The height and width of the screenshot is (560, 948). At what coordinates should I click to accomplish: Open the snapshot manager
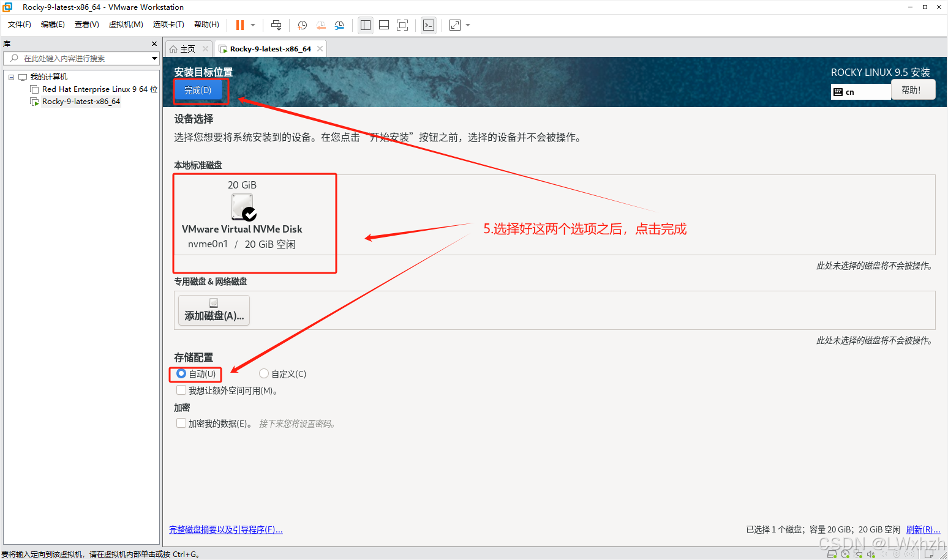coord(339,25)
